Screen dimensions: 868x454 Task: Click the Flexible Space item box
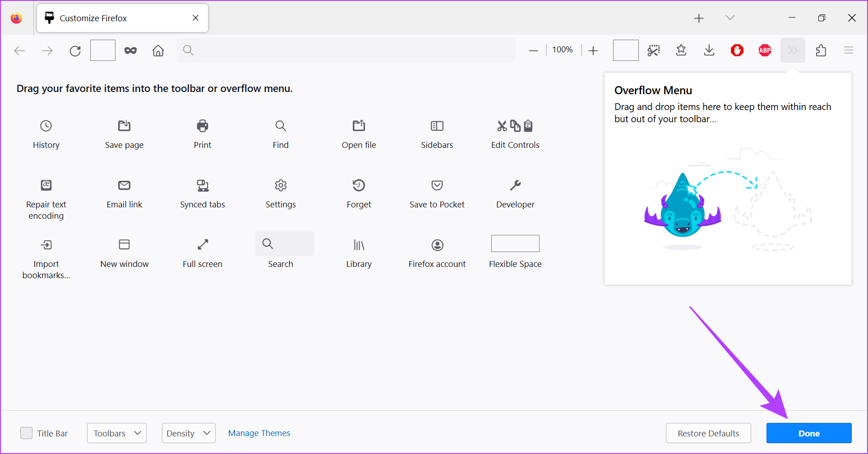515,244
